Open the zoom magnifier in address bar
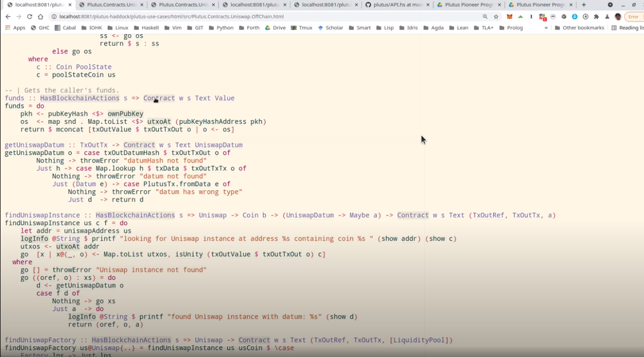Image resolution: width=644 pixels, height=357 pixels. tap(485, 17)
